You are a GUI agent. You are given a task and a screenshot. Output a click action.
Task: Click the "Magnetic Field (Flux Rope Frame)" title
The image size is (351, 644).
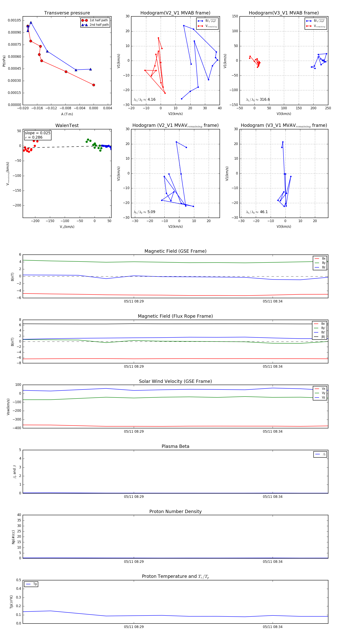175,316
